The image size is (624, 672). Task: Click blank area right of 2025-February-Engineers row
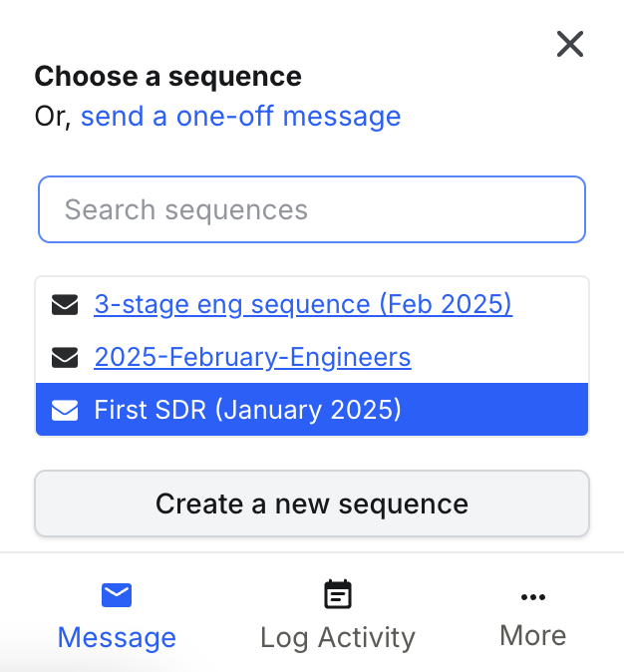pos(499,357)
